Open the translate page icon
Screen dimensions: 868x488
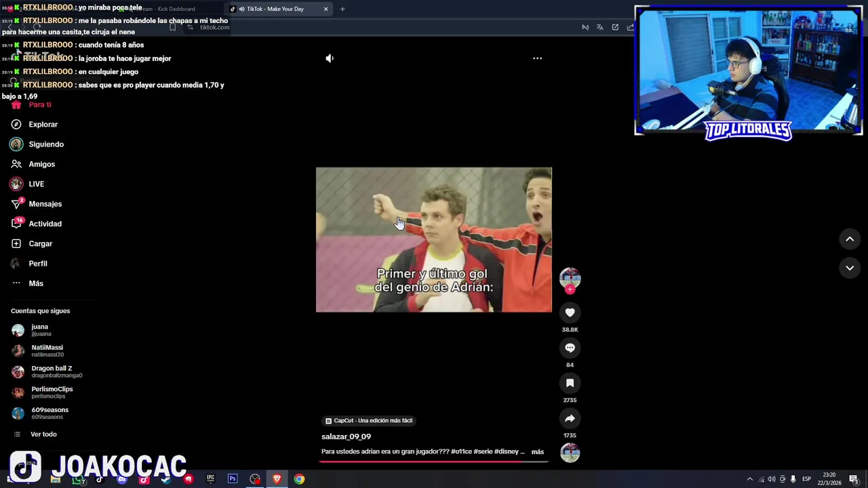pyautogui.click(x=600, y=27)
